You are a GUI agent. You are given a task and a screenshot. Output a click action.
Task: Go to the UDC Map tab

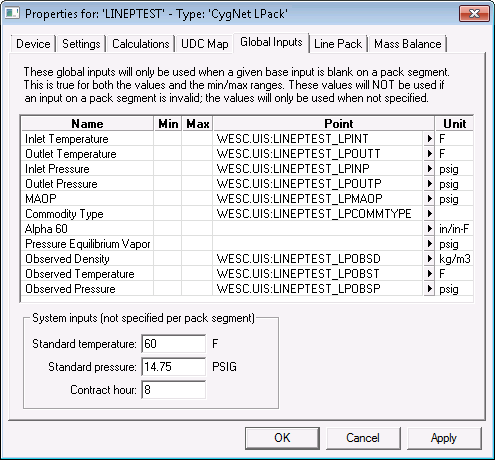pyautogui.click(x=204, y=44)
